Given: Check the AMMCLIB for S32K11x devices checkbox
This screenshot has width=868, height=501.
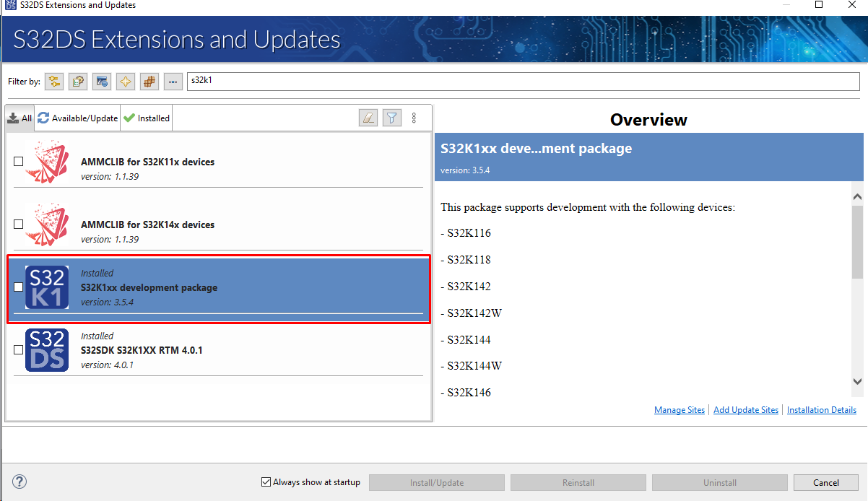Looking at the screenshot, I should 18,161.
